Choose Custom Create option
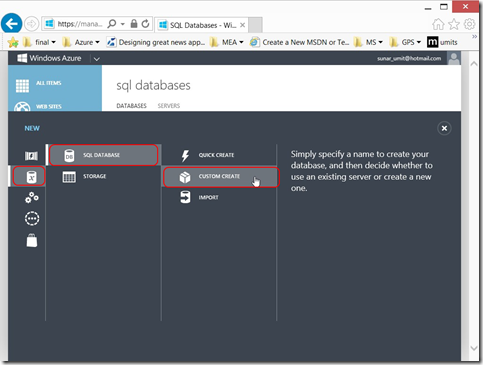 220,177
